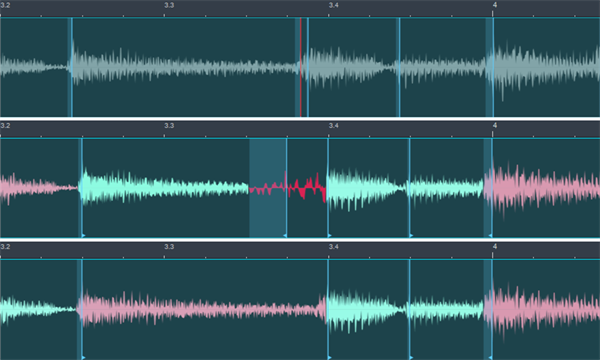Image resolution: width=600 pixels, height=360 pixels.
Task: Click the triangle handle below the middle panel 3.4 marker
Action: (x=330, y=236)
